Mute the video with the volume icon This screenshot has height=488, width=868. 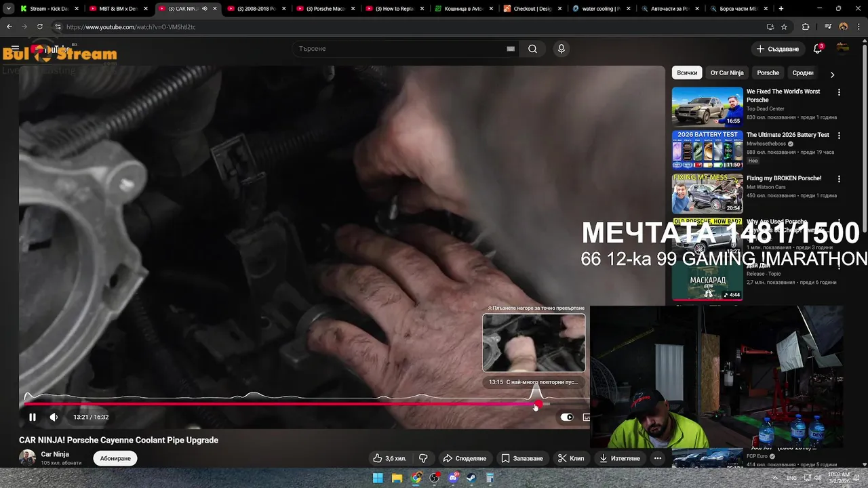coord(54,418)
